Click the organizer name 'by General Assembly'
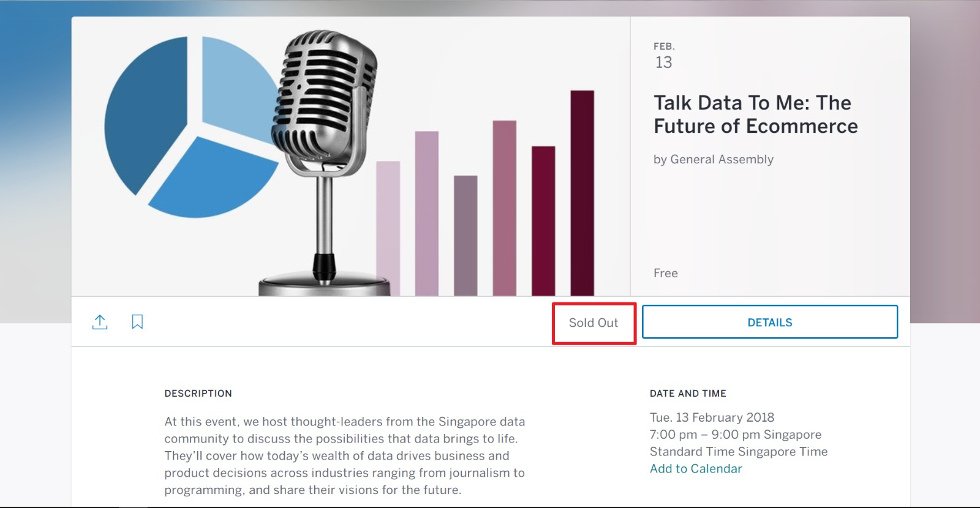The height and width of the screenshot is (508, 980). coord(713,160)
